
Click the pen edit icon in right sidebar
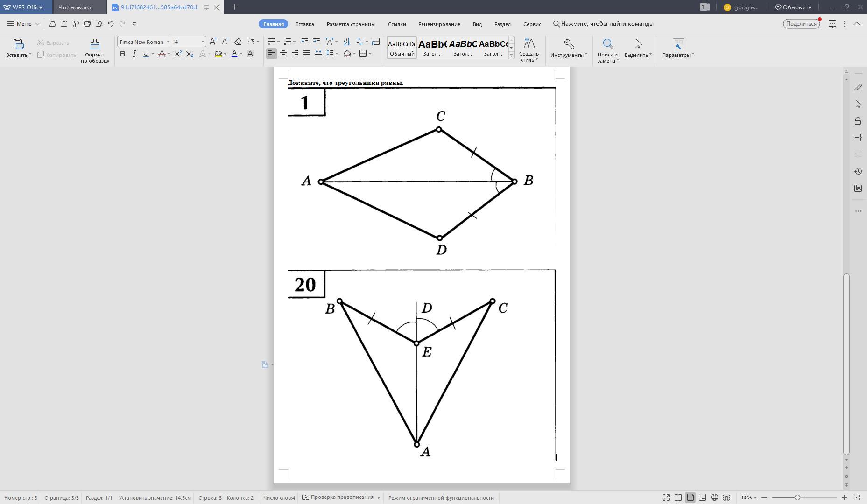point(858,87)
